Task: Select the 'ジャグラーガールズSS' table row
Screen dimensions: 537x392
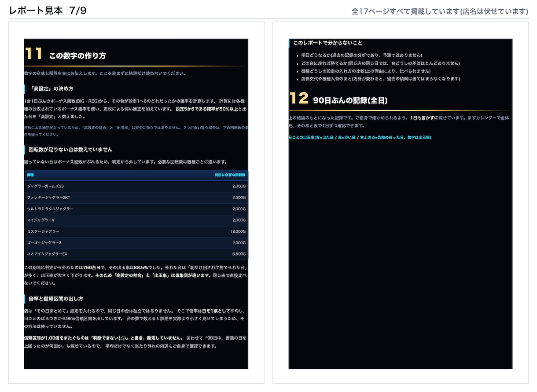Action: (x=136, y=186)
